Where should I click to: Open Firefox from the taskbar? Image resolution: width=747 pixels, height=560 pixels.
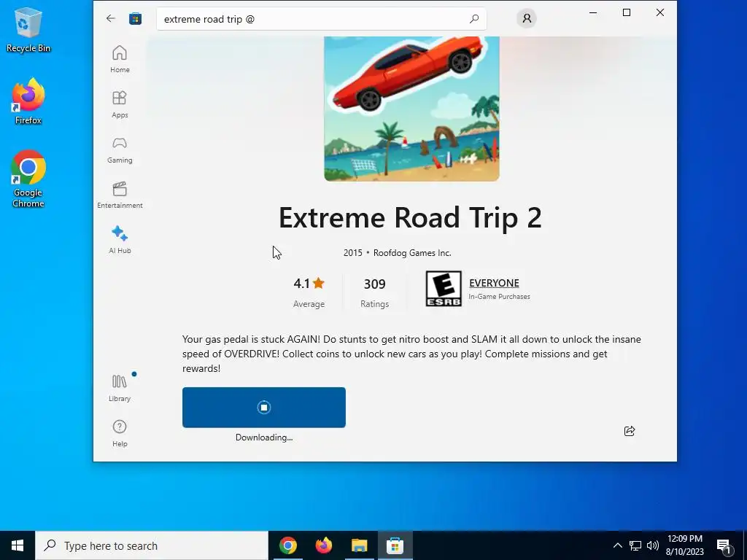click(x=323, y=545)
